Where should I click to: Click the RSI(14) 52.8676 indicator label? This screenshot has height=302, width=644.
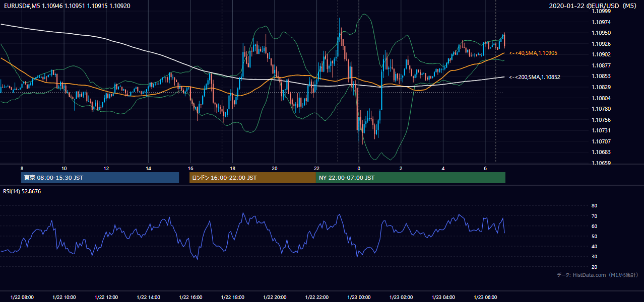click(x=22, y=191)
